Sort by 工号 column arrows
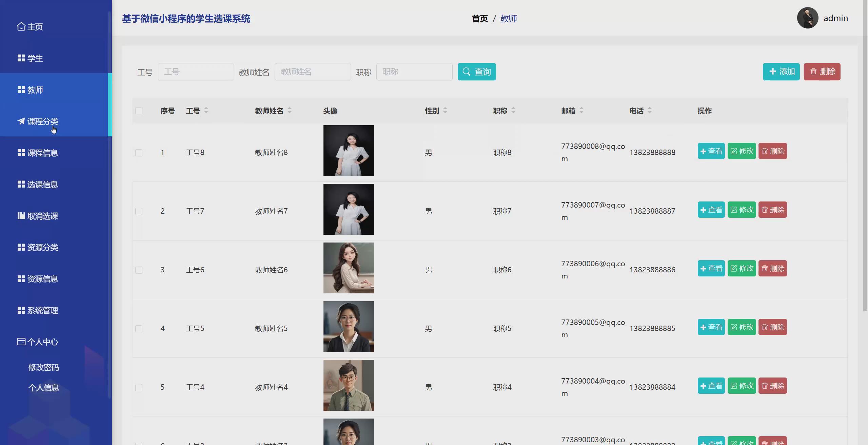 (206, 110)
